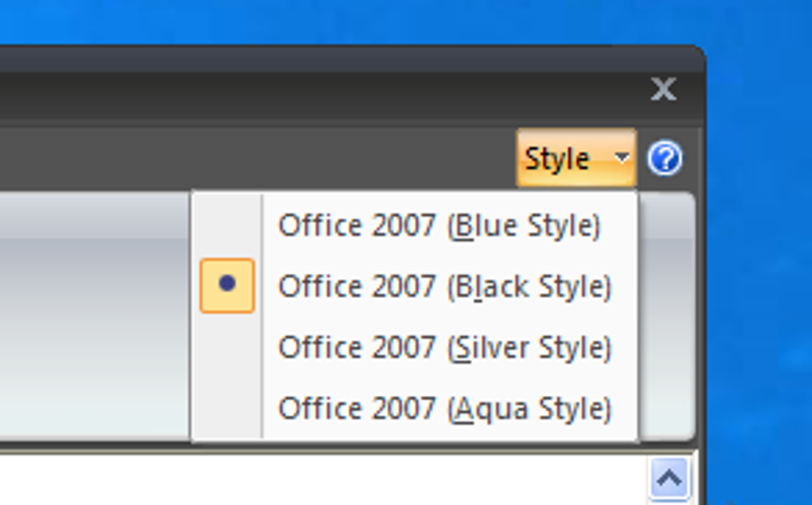The height and width of the screenshot is (505, 812).
Task: Click the selected bullet beside Black Style
Action: pyautogui.click(x=228, y=285)
